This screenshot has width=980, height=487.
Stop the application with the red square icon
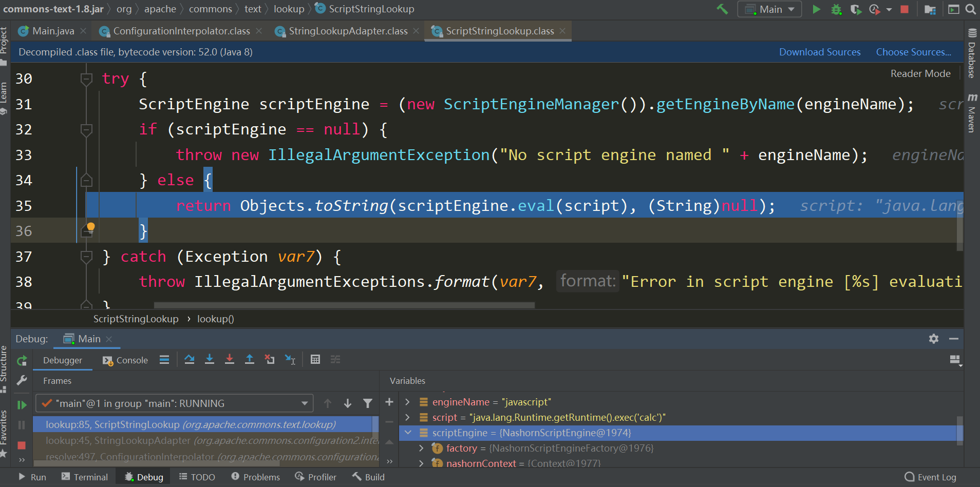[x=904, y=9]
